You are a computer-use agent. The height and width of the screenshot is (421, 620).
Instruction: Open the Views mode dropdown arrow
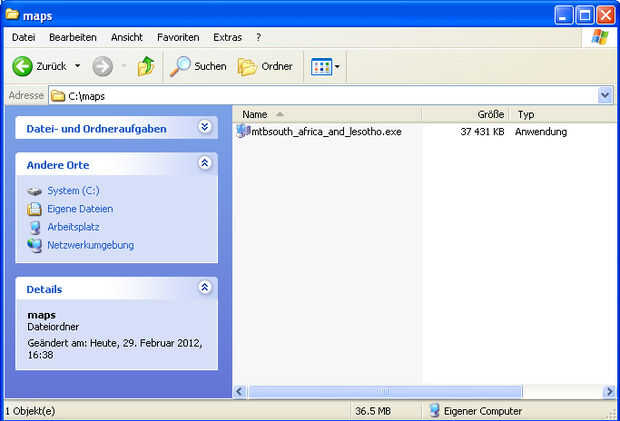pyautogui.click(x=337, y=67)
